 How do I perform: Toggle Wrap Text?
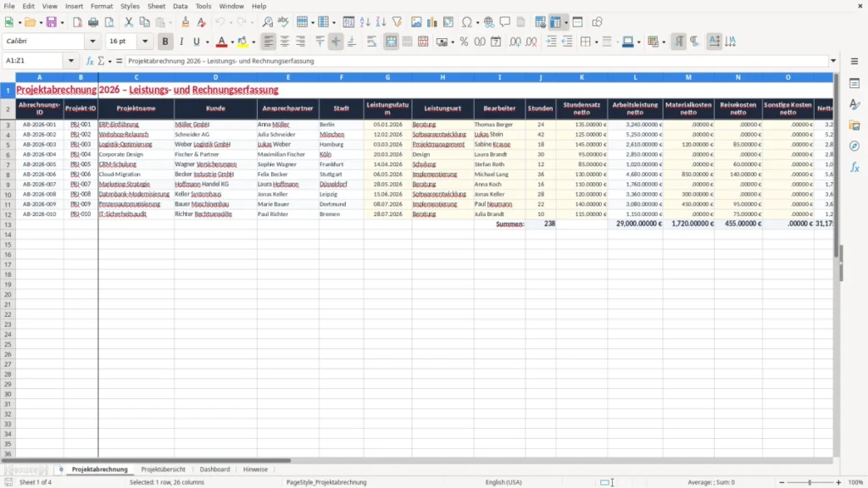pos(371,42)
